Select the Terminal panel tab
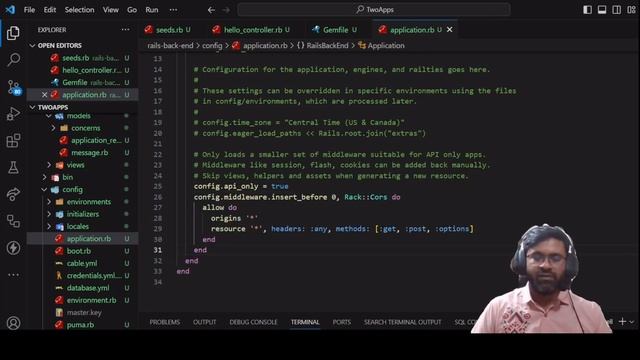Viewport: 640px width, 360px height. pos(305,322)
